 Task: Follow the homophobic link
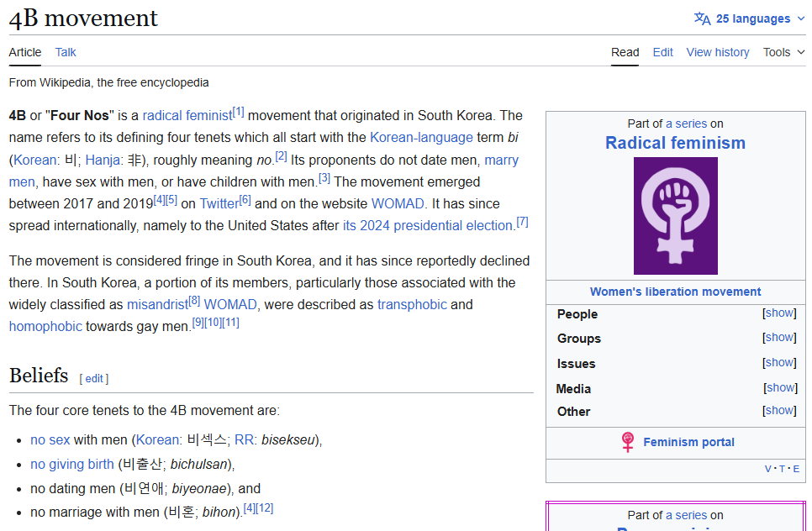[45, 327]
